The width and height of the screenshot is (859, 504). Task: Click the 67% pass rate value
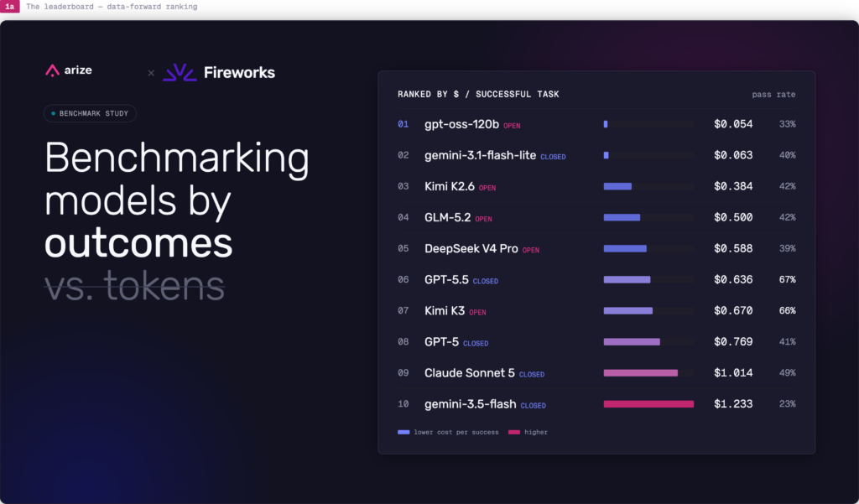pyautogui.click(x=787, y=280)
